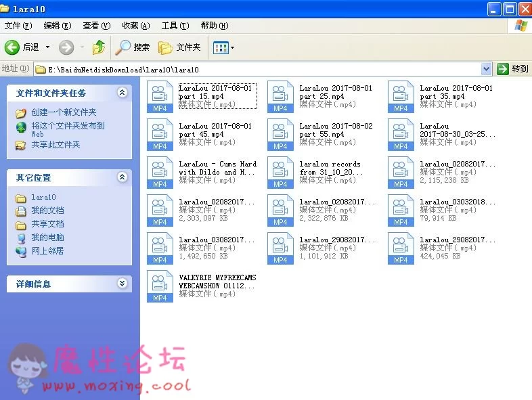Select MP4 icon for the 424,045 KB file
532x400 pixels.
(x=401, y=248)
